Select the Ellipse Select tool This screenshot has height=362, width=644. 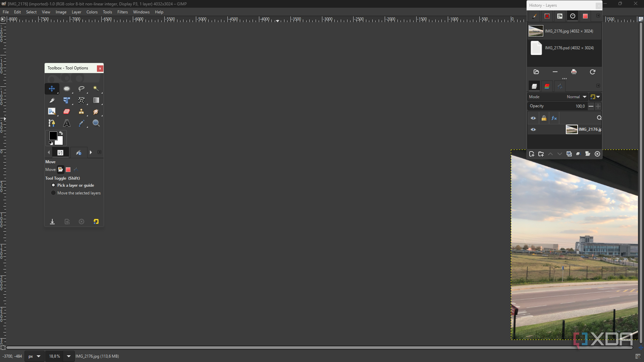click(x=66, y=89)
